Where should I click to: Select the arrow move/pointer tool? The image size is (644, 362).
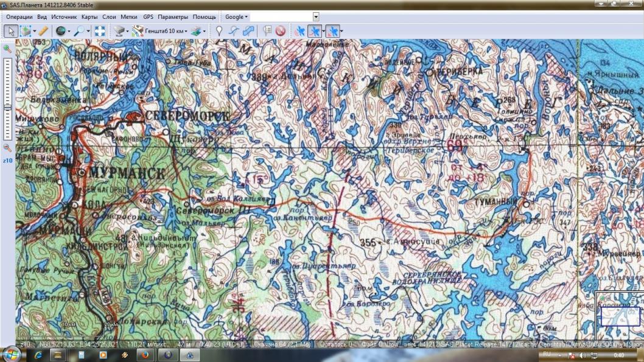tap(10, 30)
